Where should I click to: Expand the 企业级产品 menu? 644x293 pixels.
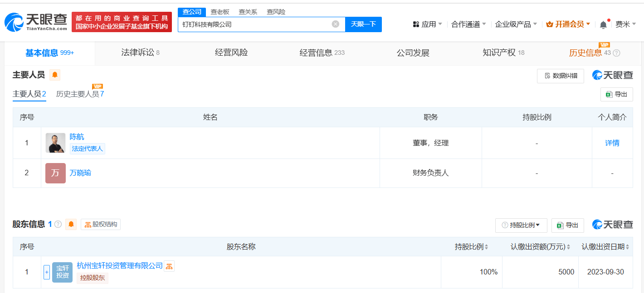click(516, 24)
